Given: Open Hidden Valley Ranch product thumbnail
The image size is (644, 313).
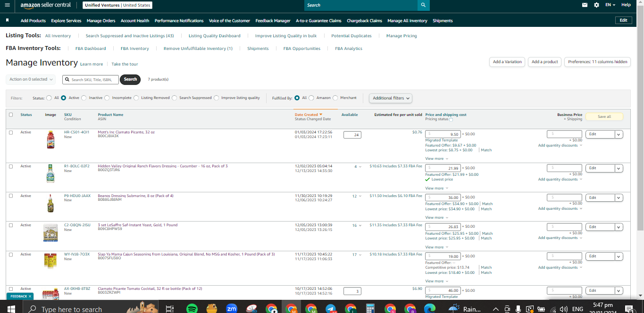Looking at the screenshot, I should (x=50, y=173).
